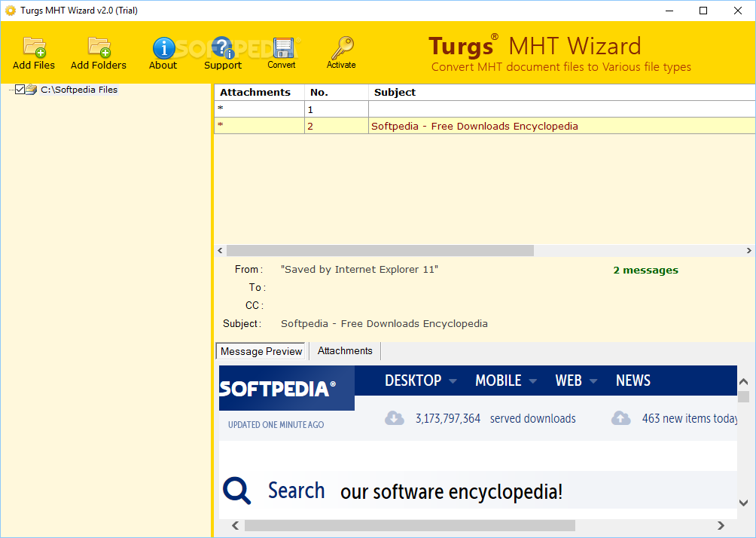Viewport: 756px width, 538px height.
Task: Sort by the Subject column header
Action: coord(562,92)
